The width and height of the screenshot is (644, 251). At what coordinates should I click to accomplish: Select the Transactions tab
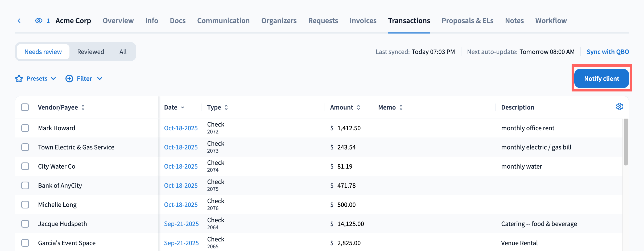tap(409, 20)
